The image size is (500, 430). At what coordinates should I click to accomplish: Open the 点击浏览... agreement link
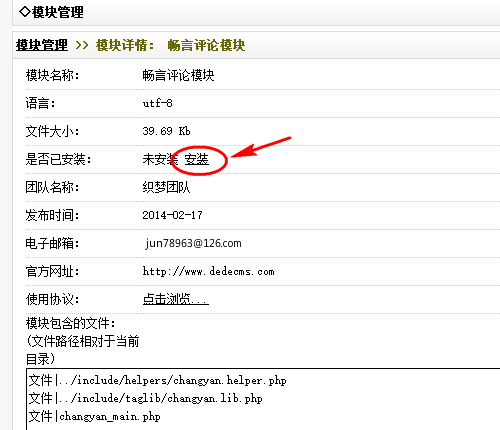click(x=176, y=299)
